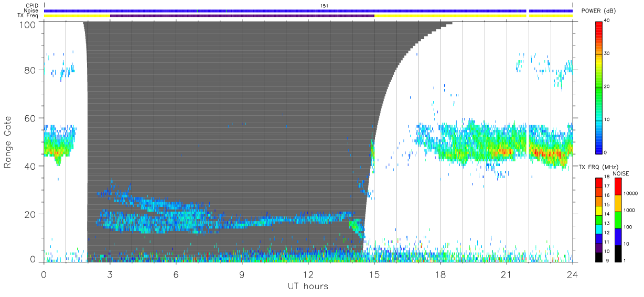
Task: Click y-axis tick label 80
Action: pos(30,70)
